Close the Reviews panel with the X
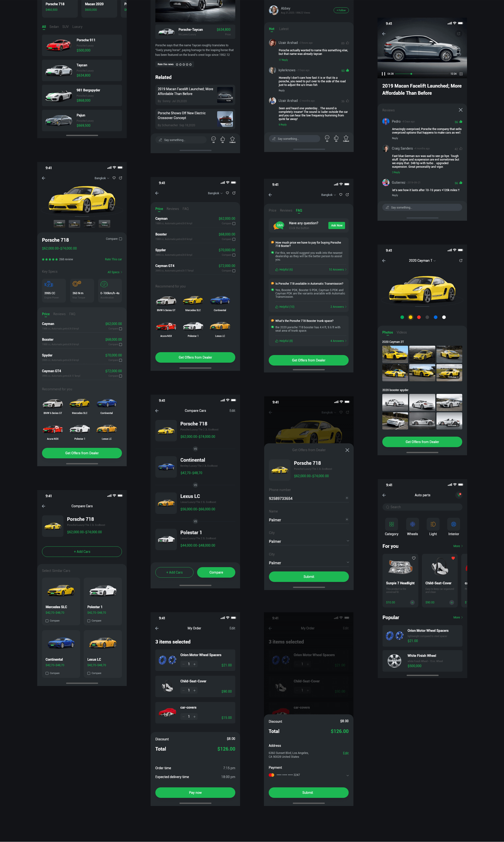504x842 pixels. (461, 110)
